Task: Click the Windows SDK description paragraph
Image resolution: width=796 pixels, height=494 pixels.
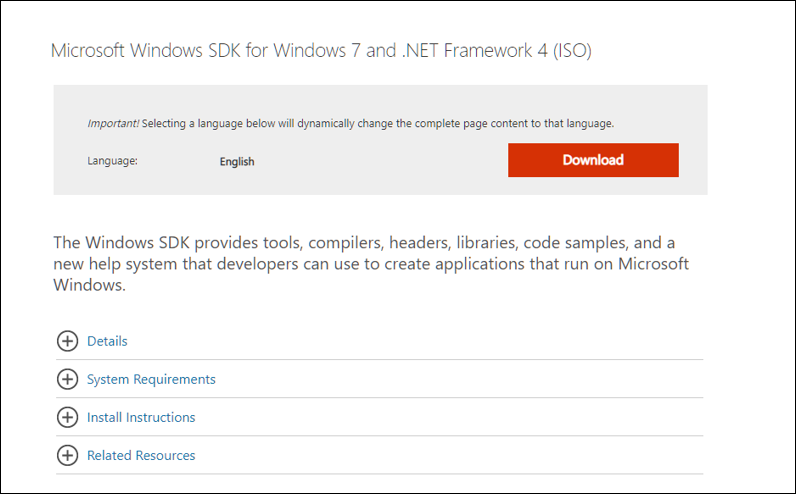Action: (x=371, y=264)
